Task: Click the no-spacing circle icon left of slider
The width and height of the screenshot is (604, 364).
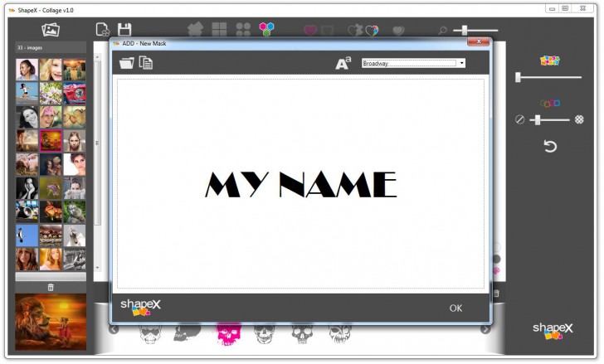Action: pyautogui.click(x=519, y=119)
